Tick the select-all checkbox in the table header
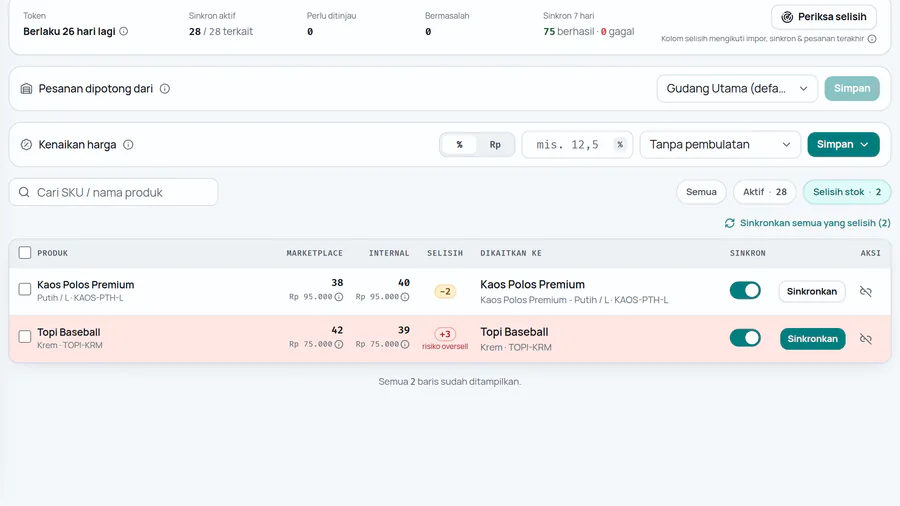The width and height of the screenshot is (900, 506). [25, 253]
